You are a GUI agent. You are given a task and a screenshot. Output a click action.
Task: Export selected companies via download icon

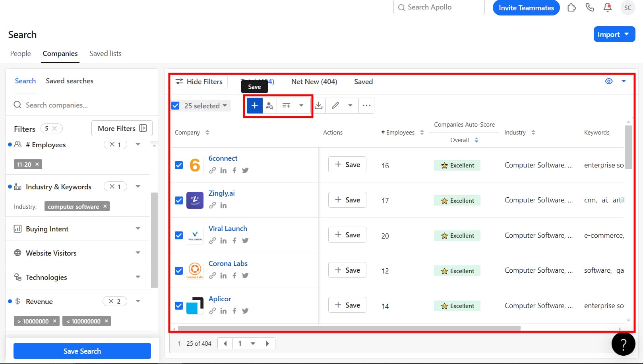[318, 105]
